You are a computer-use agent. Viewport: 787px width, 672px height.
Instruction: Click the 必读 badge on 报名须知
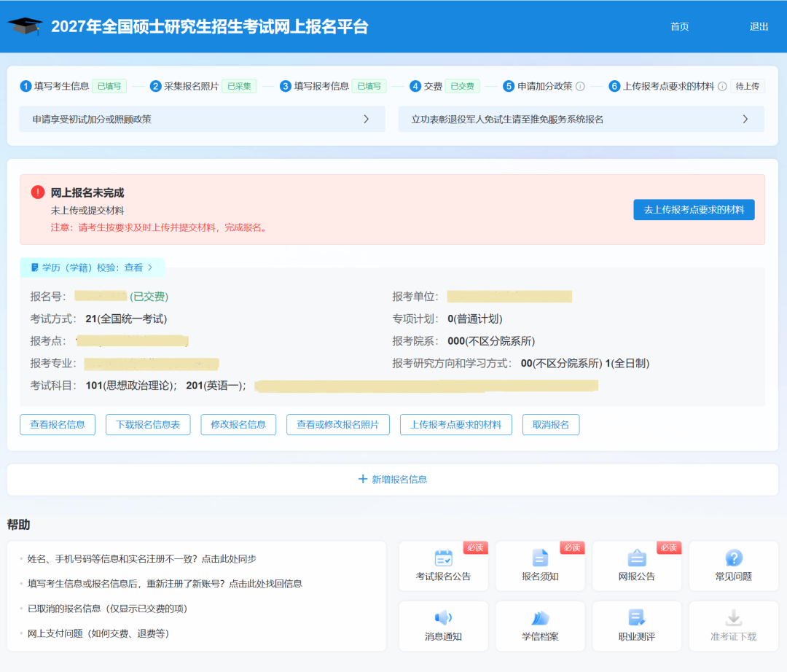[572, 547]
